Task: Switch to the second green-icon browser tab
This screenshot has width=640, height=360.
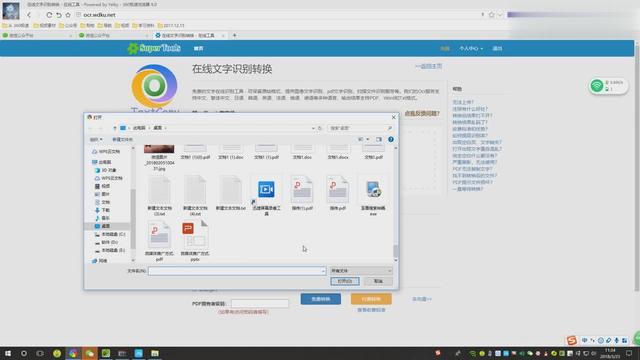Action: 113,36
